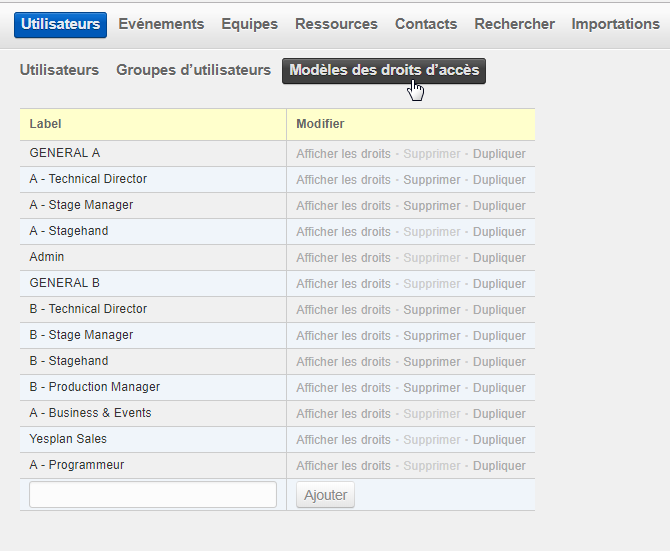The image size is (670, 551).
Task: Open the Ressources tab
Action: 336,24
